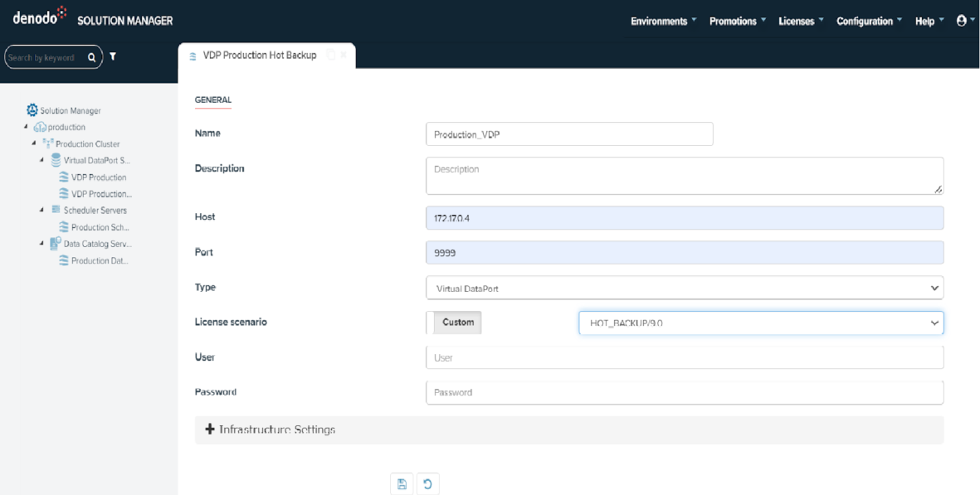Click the revert changes arrow icon
The width and height of the screenshot is (980, 495).
[x=428, y=484]
